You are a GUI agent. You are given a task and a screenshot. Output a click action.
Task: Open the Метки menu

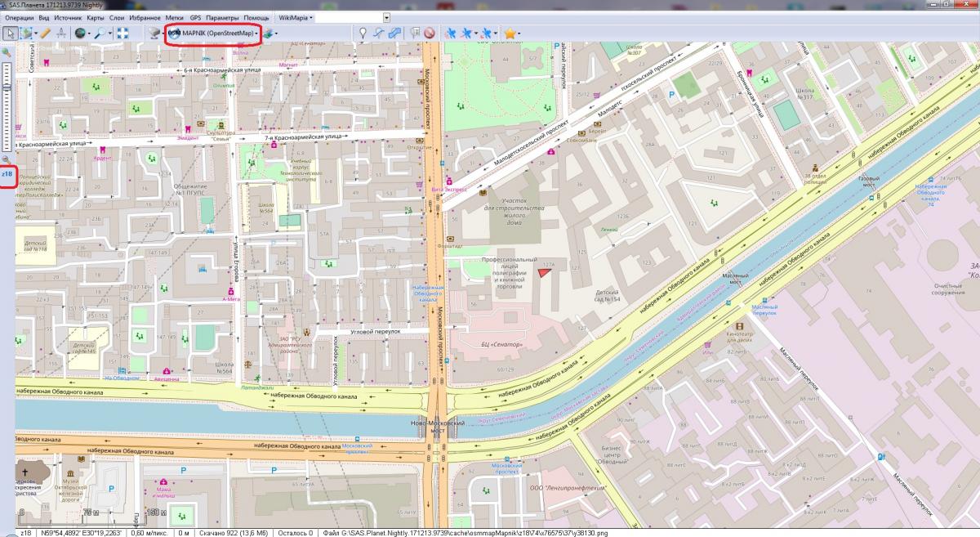point(174,17)
